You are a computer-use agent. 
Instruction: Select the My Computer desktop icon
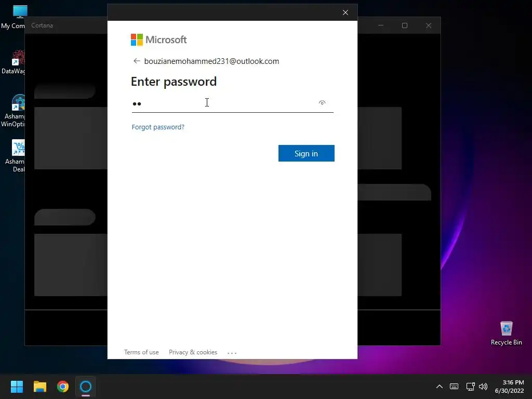pyautogui.click(x=13, y=17)
